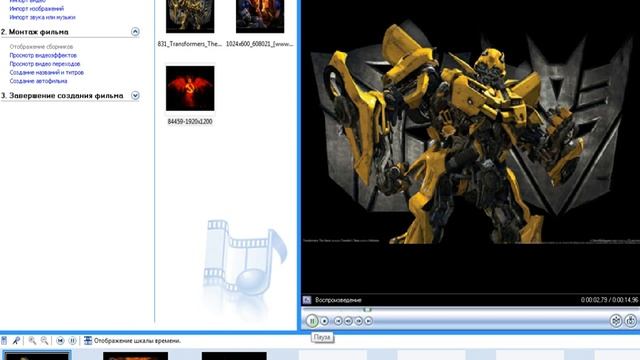Image resolution: width=640 pixels, height=360 pixels.
Task: Zoom out on the timeline
Action: click(x=44, y=340)
